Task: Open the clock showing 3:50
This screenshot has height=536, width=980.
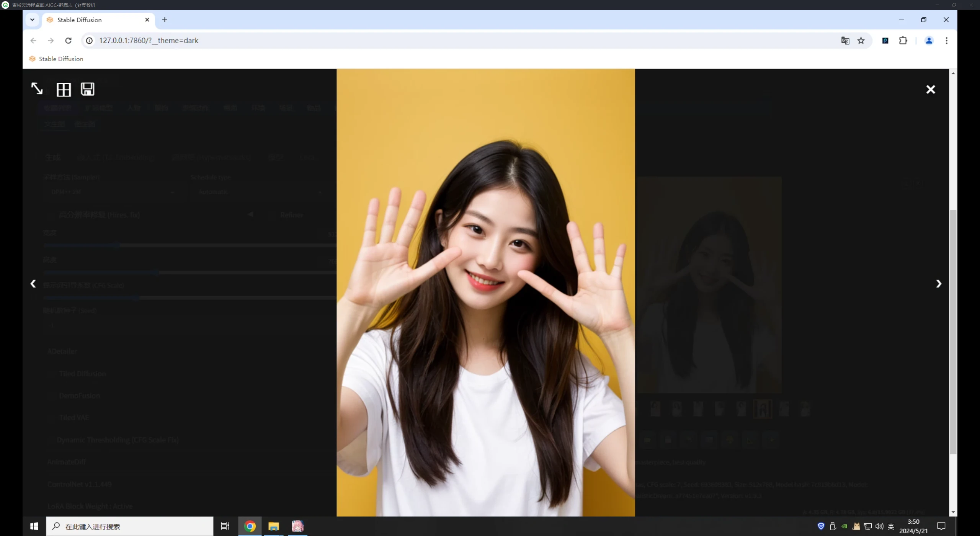Action: (x=913, y=526)
